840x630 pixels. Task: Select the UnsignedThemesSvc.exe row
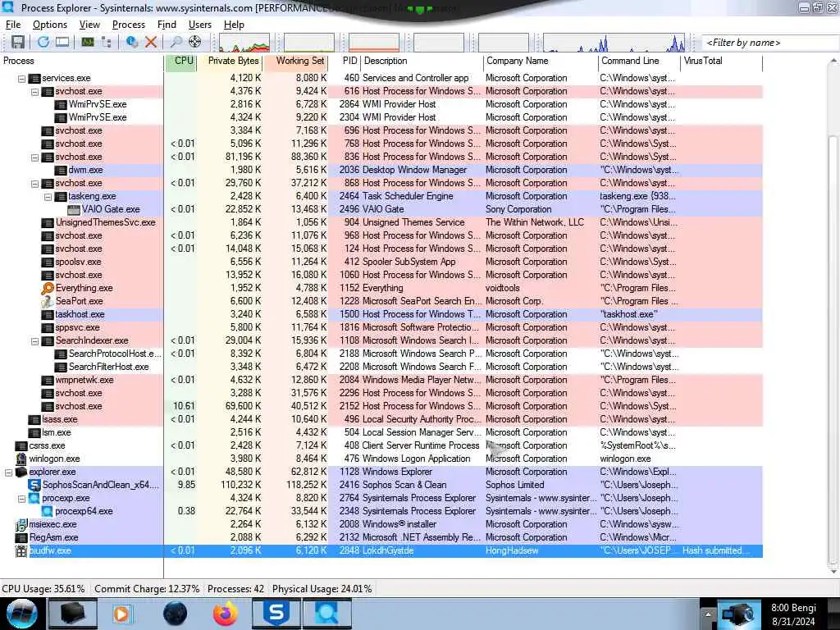pos(381,222)
